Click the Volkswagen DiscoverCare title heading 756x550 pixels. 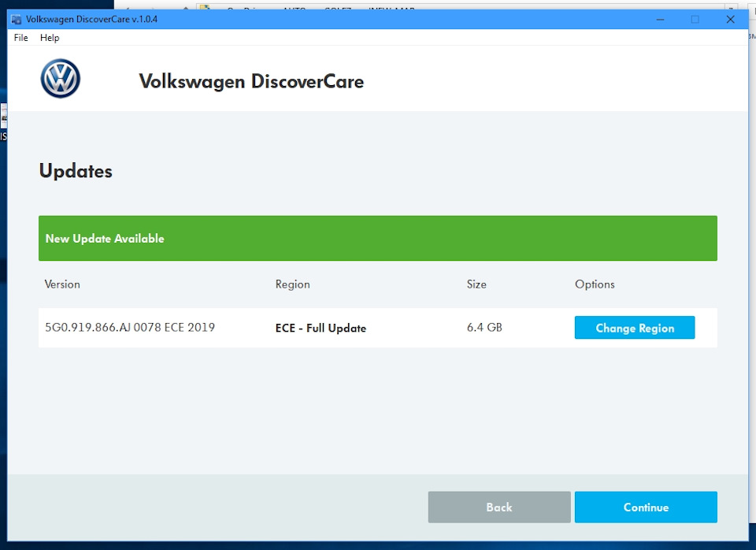pos(251,81)
